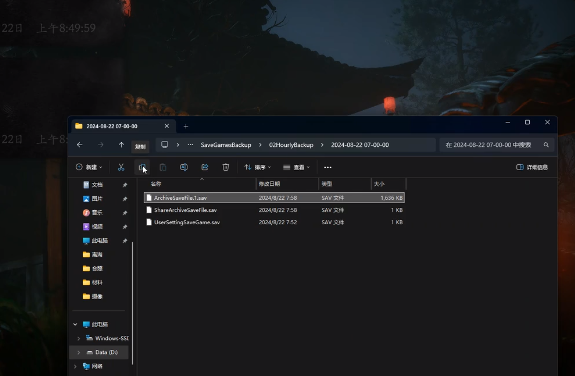The width and height of the screenshot is (575, 376).
Task: Click the Rename icon in toolbar
Action: pos(184,167)
